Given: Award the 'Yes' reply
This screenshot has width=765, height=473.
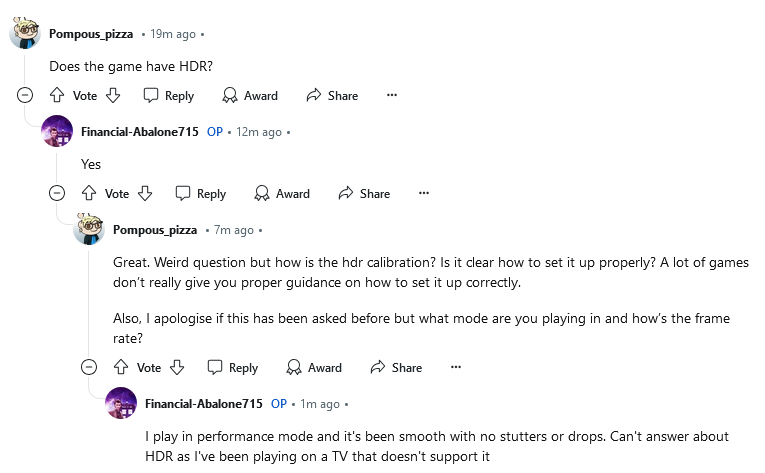Looking at the screenshot, I should [282, 193].
